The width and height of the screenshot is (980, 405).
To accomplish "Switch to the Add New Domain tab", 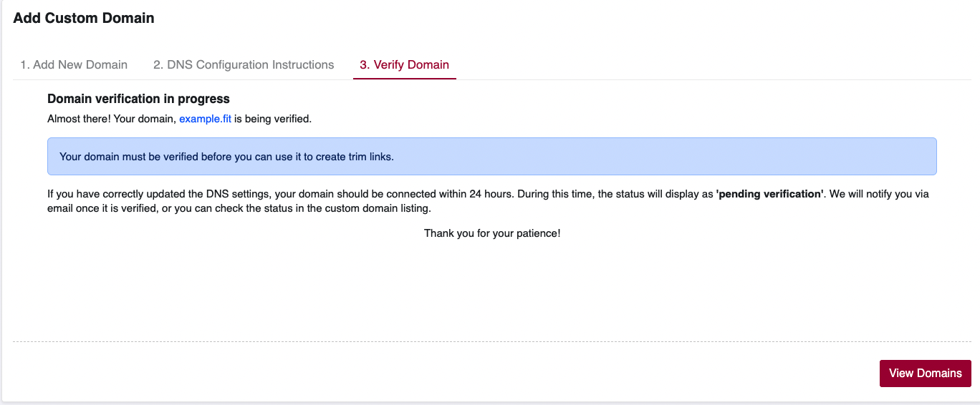I will 74,64.
